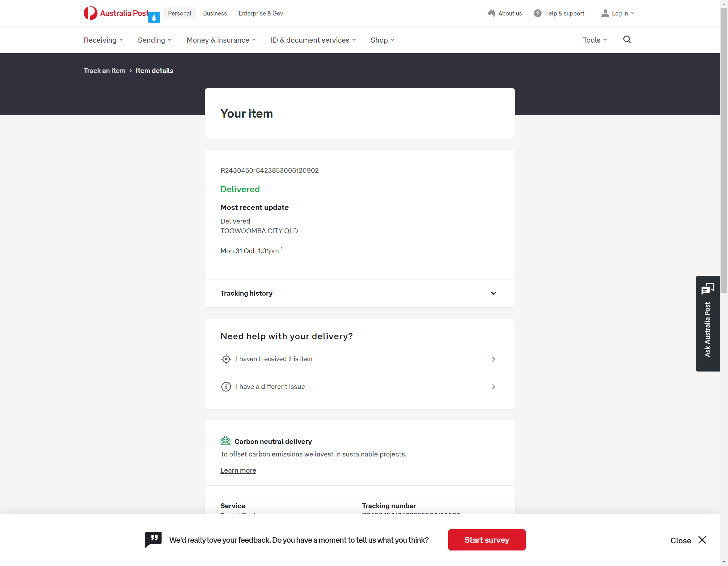The width and height of the screenshot is (728, 566).
Task: Select the Enterprise & Gov tab
Action: coord(260,13)
